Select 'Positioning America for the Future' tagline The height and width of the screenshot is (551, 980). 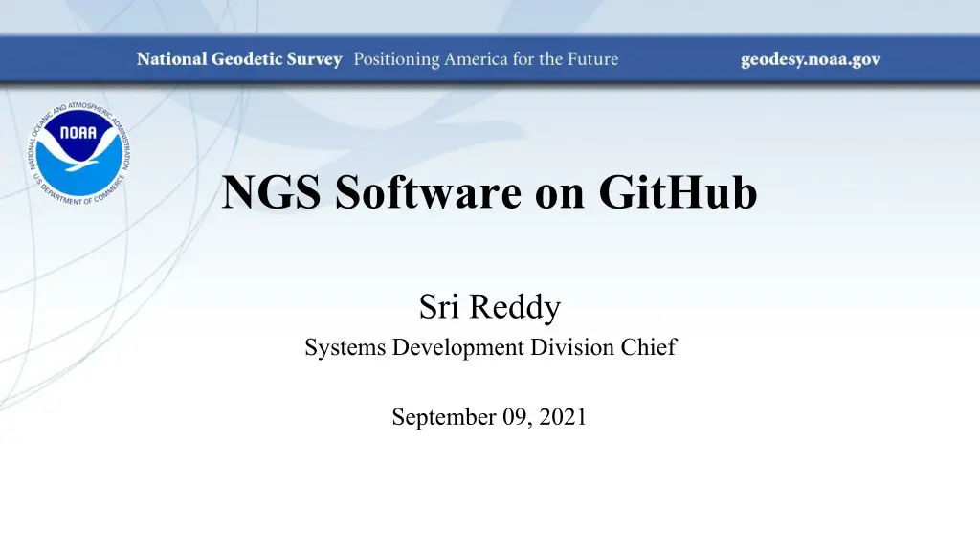486,59
